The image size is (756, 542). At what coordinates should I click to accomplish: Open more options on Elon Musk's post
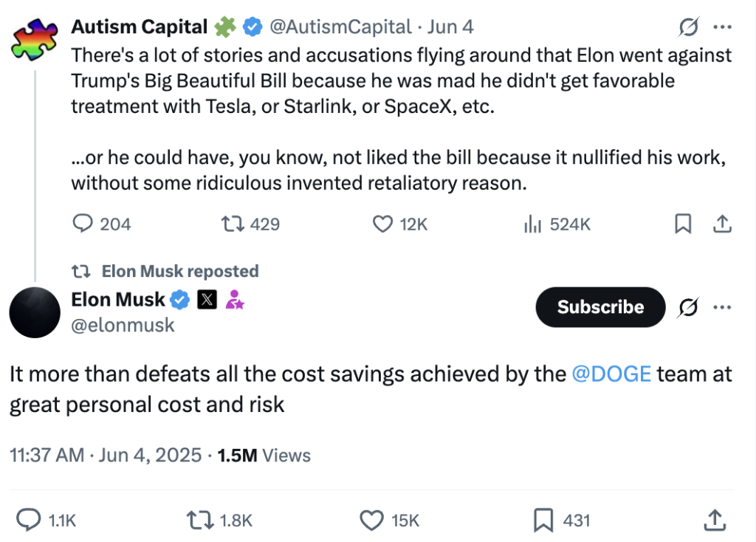[x=721, y=307]
